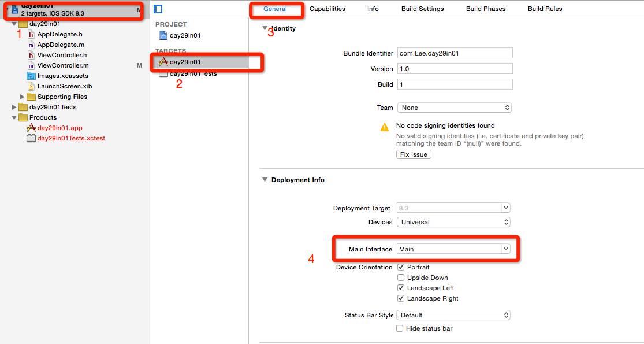Select the Images.xcassets file name

click(63, 76)
